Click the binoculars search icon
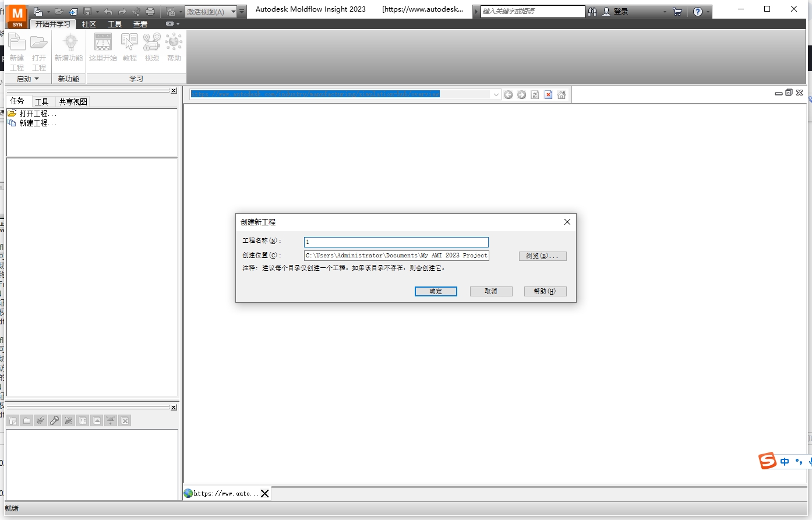 coord(592,12)
